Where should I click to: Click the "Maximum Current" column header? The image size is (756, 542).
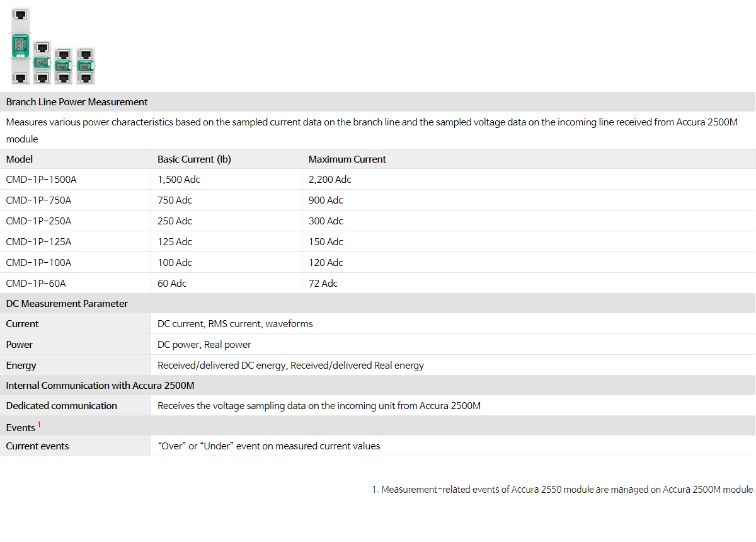(x=347, y=159)
